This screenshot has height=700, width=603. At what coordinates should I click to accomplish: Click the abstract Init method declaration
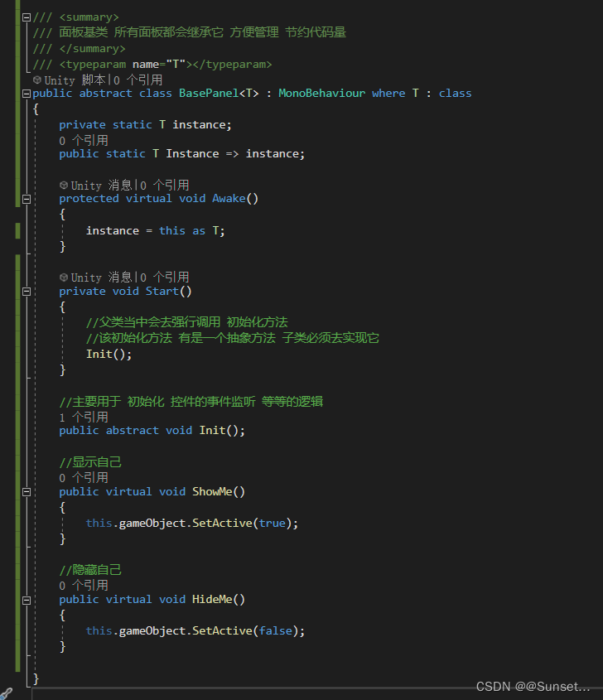152,431
